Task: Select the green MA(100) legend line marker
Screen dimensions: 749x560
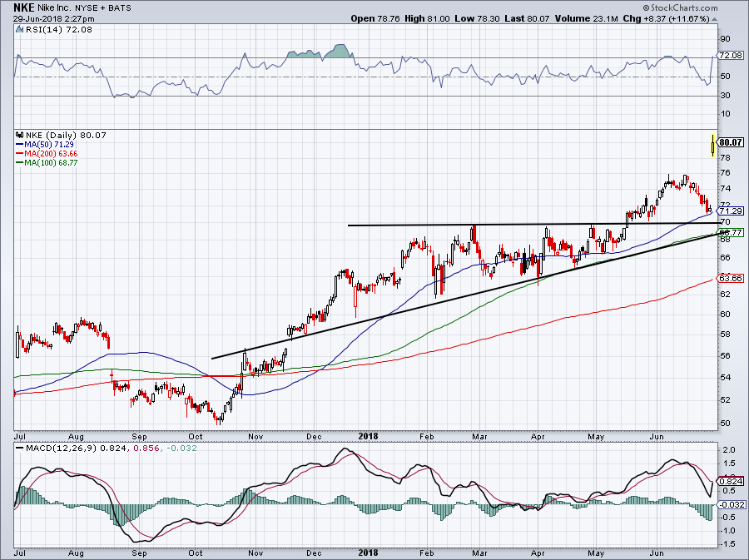Action: click(x=20, y=162)
